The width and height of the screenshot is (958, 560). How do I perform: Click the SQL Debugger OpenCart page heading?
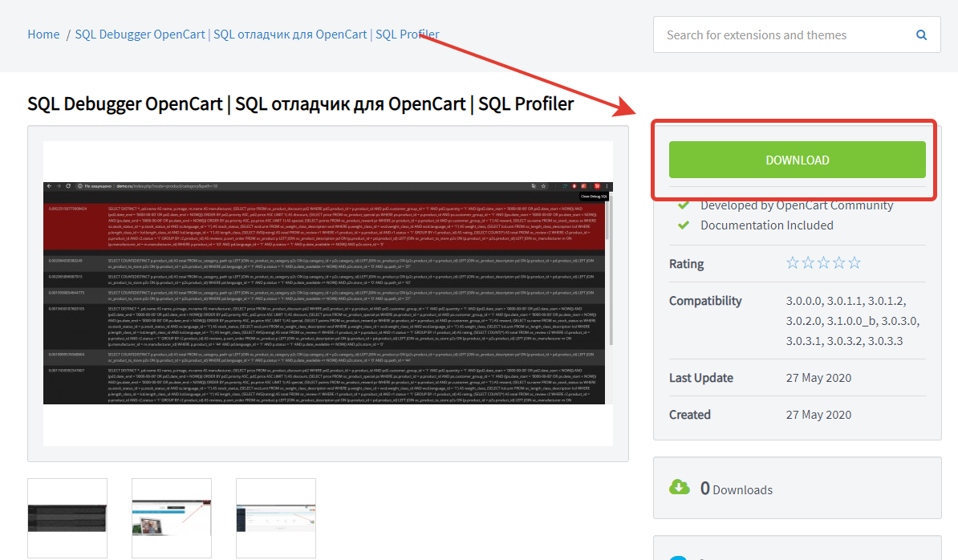pyautogui.click(x=300, y=104)
